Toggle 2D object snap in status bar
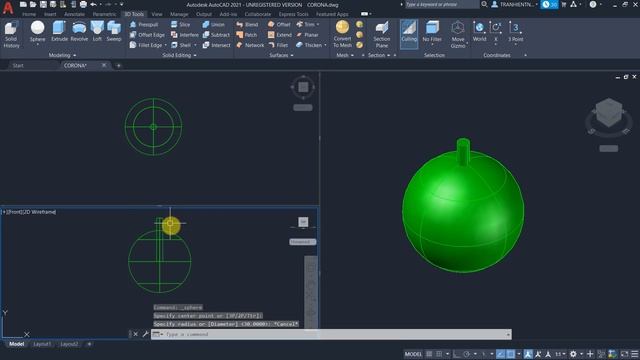The height and width of the screenshot is (360, 640). click(511, 354)
